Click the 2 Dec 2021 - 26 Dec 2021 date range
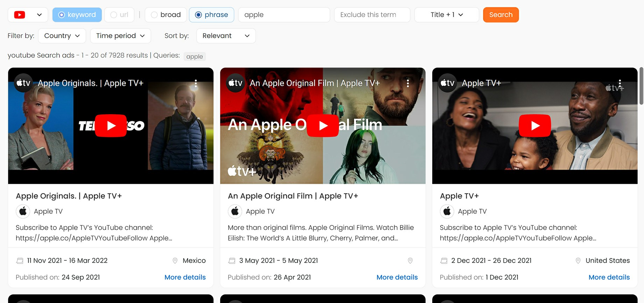The height and width of the screenshot is (303, 644). 491,261
